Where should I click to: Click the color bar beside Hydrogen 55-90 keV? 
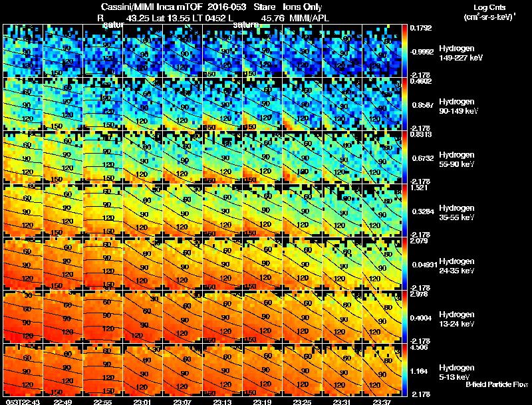click(404, 157)
